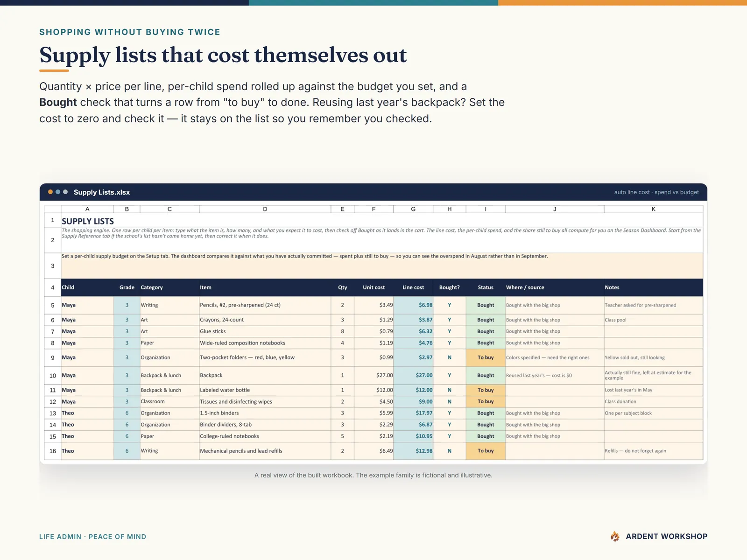Click the Supply Lists.xlsx window title

pyautogui.click(x=102, y=192)
